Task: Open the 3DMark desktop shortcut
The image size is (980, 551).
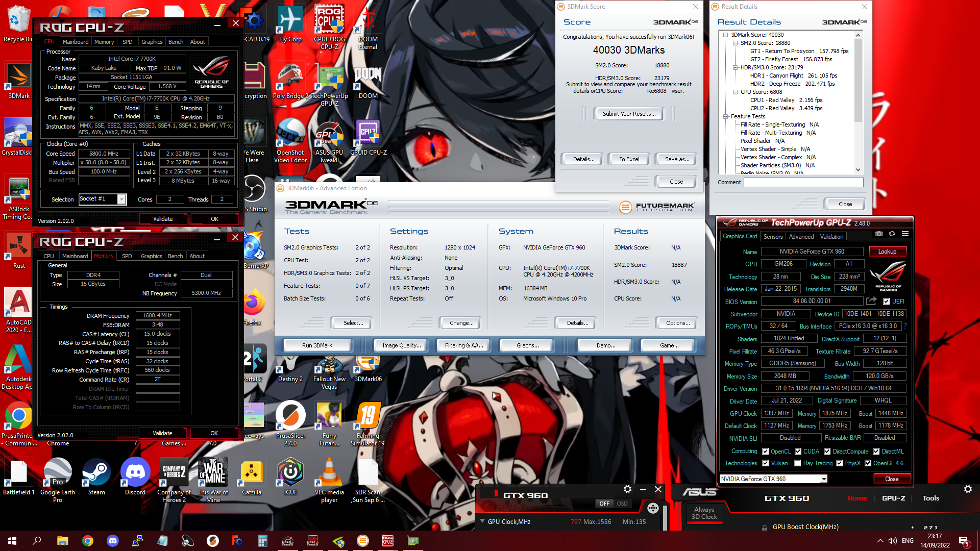Action: 19,81
